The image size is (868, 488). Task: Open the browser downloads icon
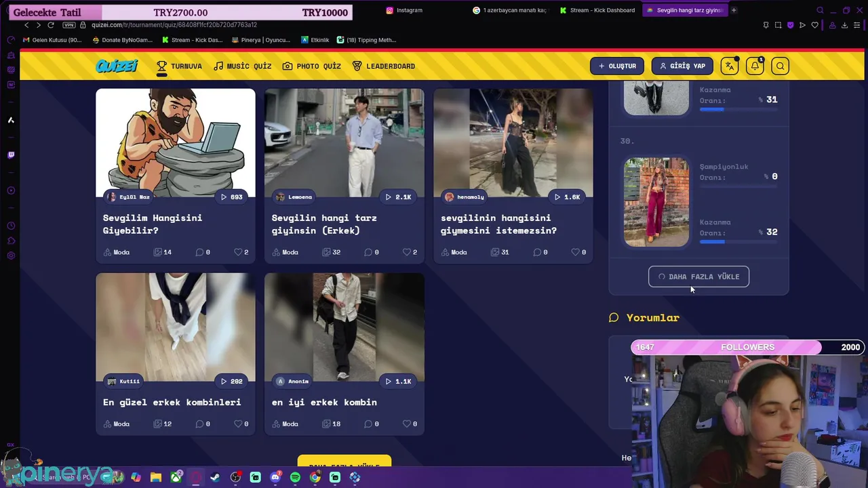(844, 25)
